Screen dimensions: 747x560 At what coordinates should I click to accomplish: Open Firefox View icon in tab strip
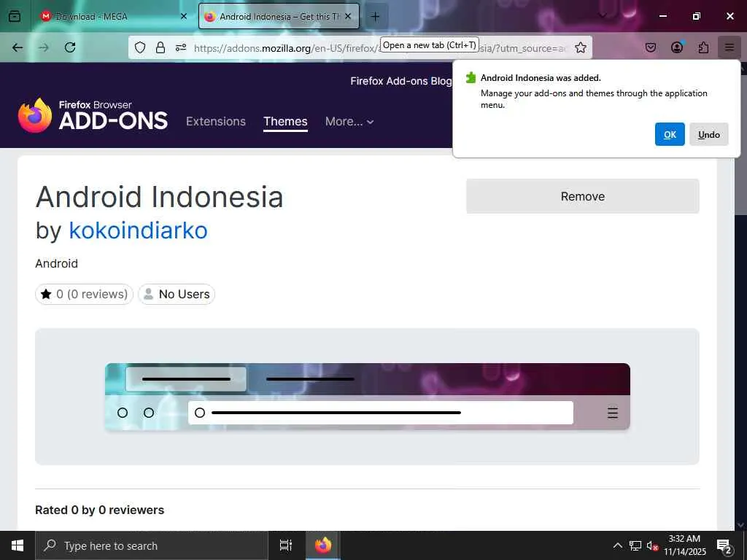click(x=15, y=16)
